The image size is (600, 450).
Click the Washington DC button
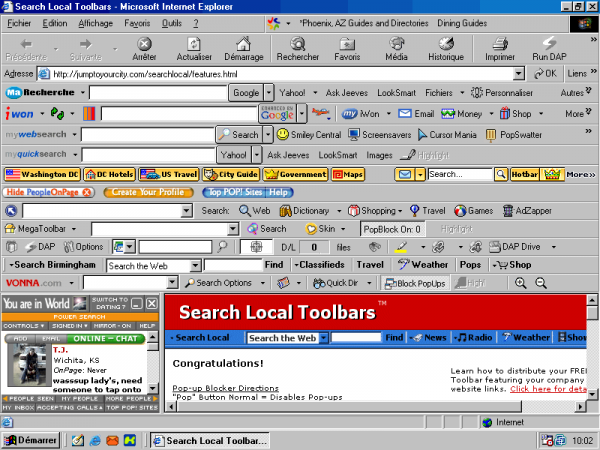[42, 174]
